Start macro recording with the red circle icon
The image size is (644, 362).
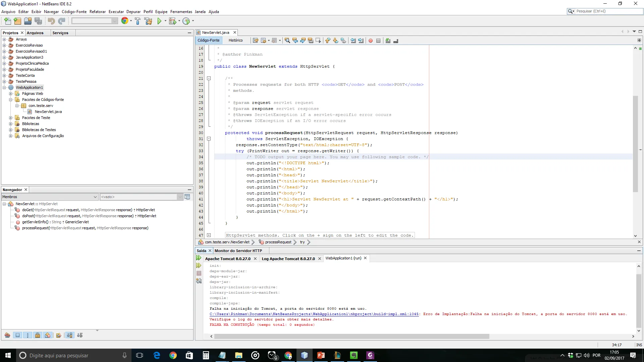tap(371, 41)
